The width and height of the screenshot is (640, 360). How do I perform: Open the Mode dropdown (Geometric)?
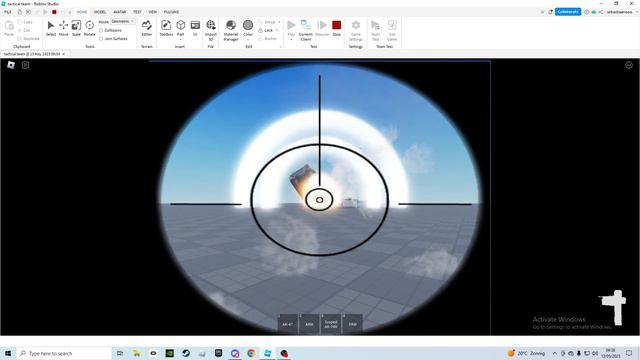coord(123,22)
